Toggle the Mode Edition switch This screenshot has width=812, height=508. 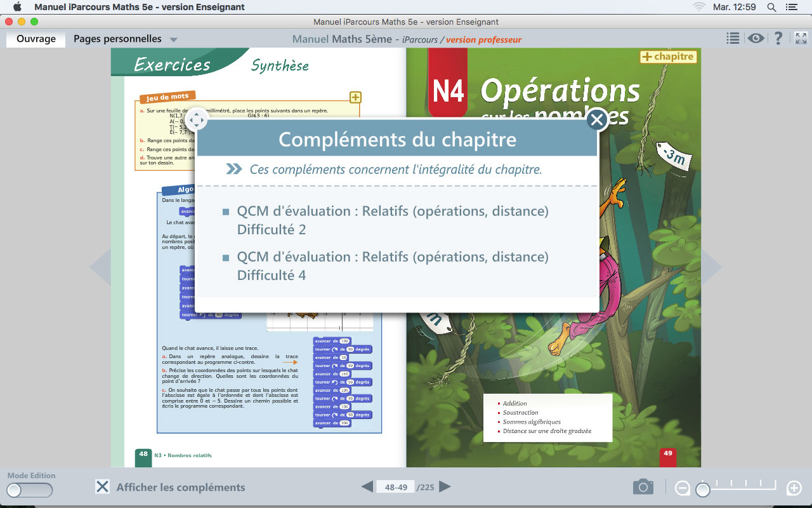click(30, 490)
